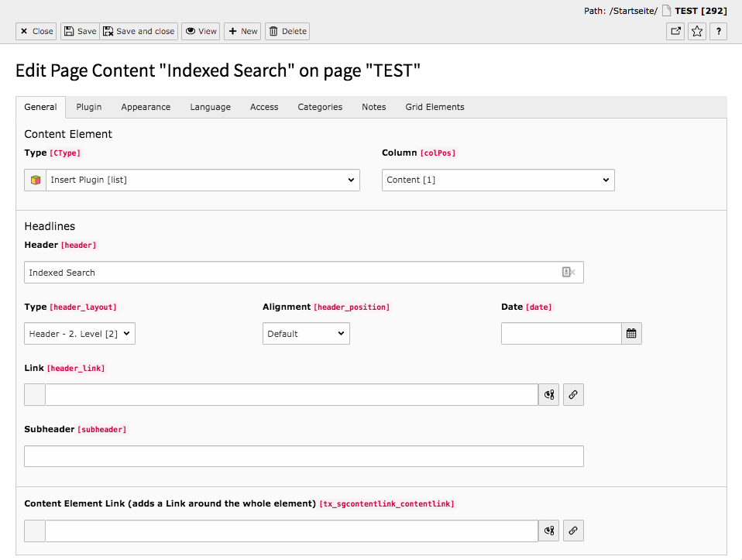Open the Type [CType] dropdown
Viewport: 742px width, 560px height.
pyautogui.click(x=201, y=180)
